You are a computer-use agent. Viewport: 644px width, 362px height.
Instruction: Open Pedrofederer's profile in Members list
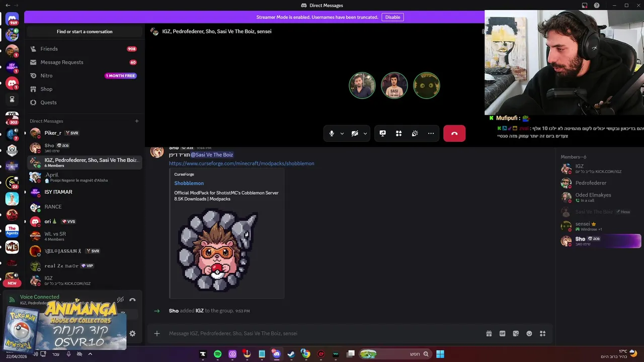click(x=600, y=183)
